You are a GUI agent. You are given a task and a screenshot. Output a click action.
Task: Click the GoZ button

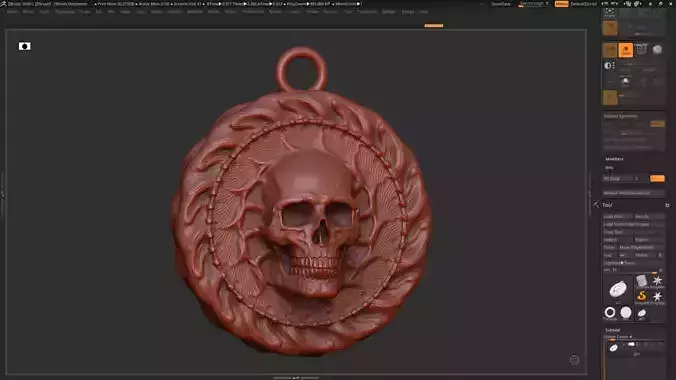(x=610, y=255)
